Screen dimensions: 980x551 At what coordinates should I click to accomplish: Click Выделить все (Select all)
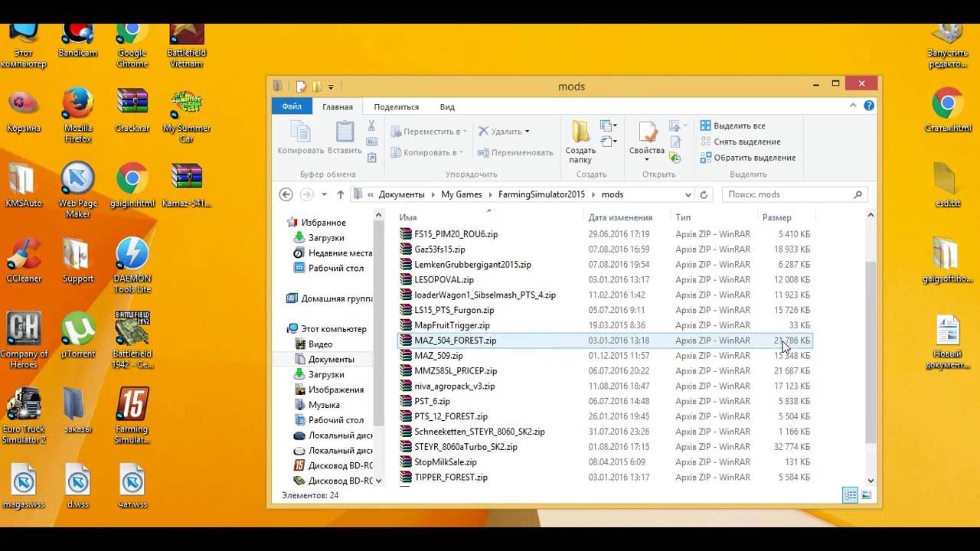(733, 126)
